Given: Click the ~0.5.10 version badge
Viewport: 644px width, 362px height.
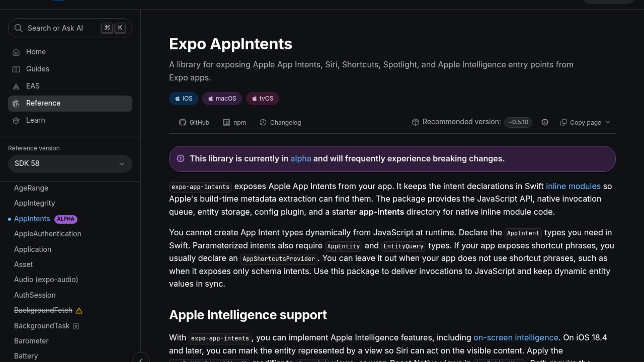Looking at the screenshot, I should click(518, 122).
